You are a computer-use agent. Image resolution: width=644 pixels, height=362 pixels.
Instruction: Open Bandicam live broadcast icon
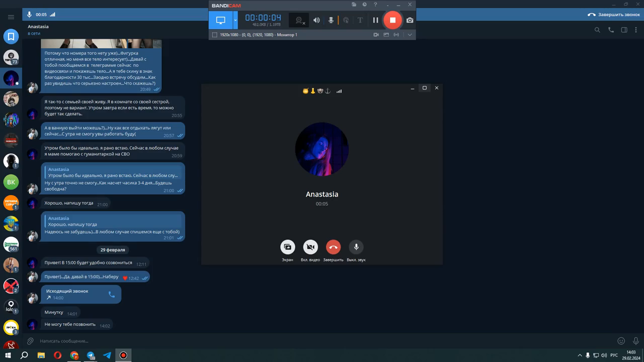pyautogui.click(x=396, y=35)
